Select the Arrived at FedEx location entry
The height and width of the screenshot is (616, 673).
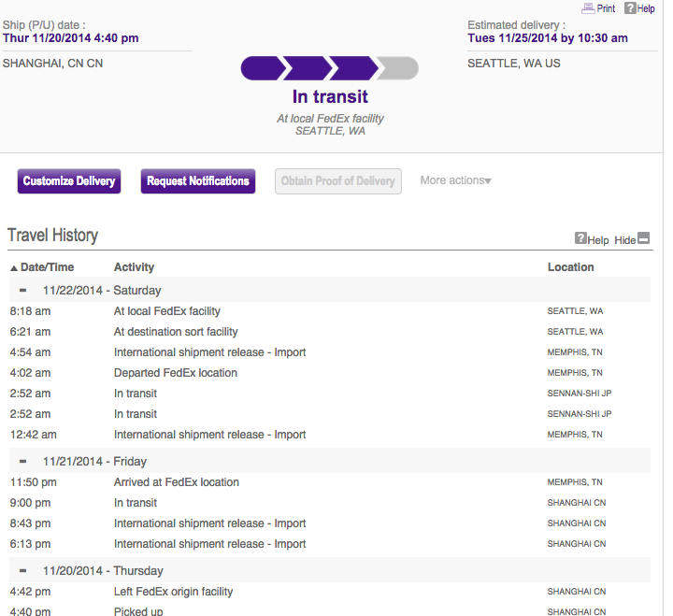click(330, 482)
